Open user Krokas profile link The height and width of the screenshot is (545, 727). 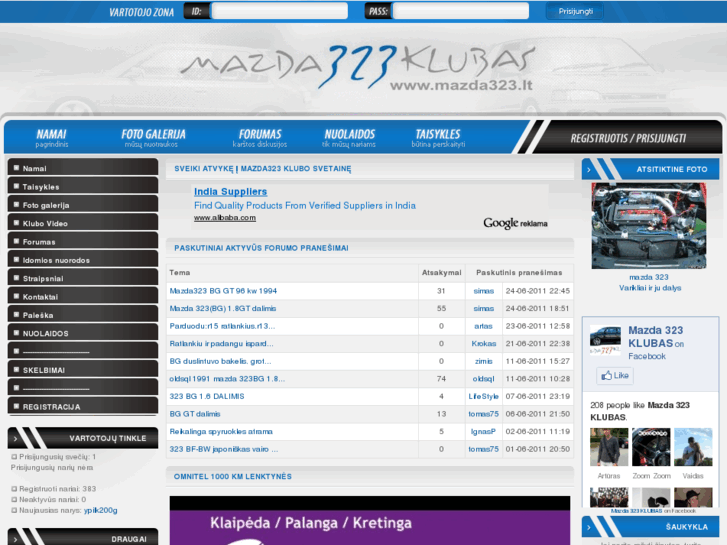pos(484,344)
